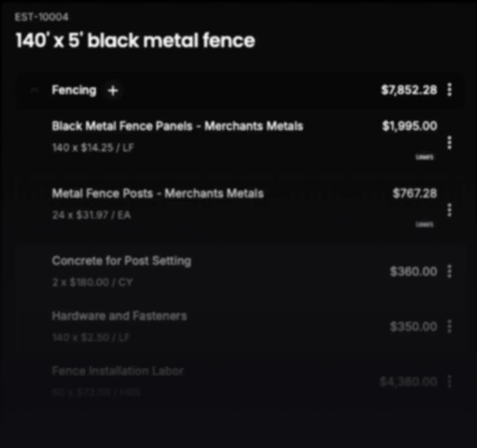
Task: Collapse the Fencing group with its chevron
Action: click(35, 90)
